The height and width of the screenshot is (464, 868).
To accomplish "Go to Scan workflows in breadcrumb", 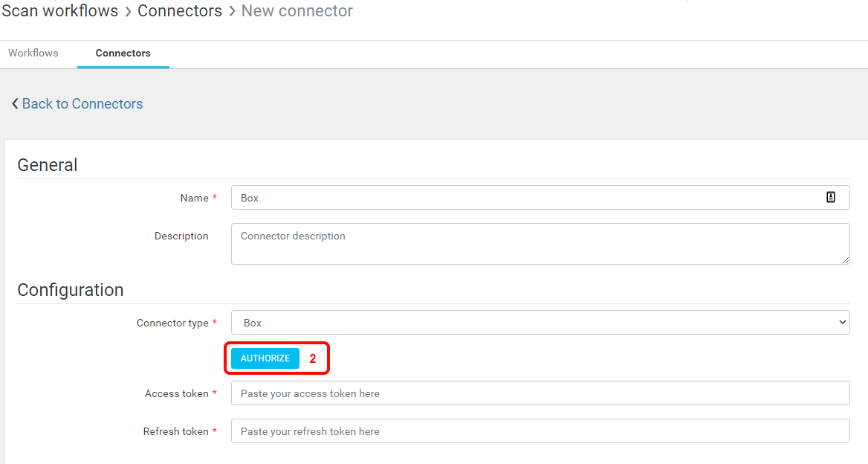I will 59,11.
